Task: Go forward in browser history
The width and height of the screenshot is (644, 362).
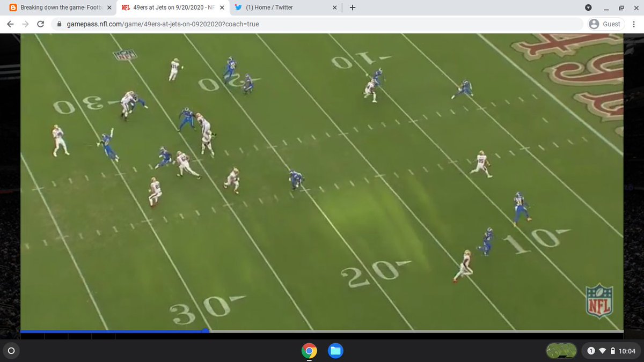Action: [25, 24]
